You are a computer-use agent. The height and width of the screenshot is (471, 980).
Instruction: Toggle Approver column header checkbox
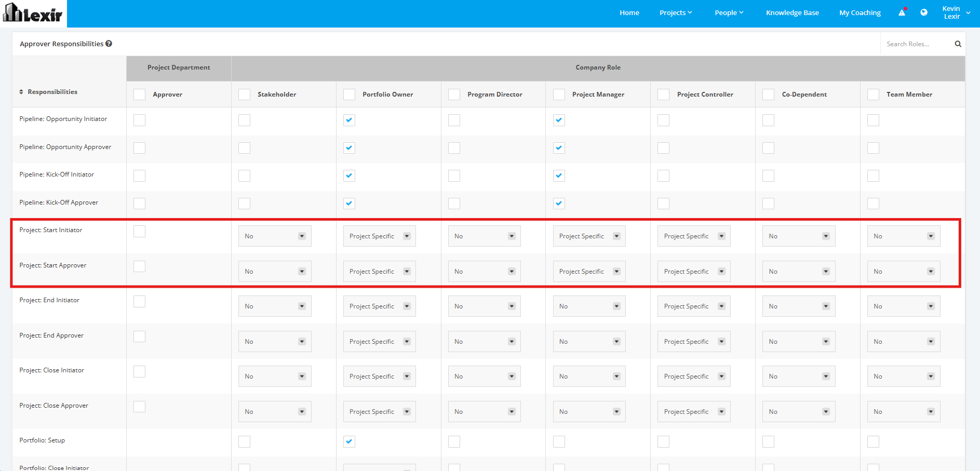(x=139, y=95)
